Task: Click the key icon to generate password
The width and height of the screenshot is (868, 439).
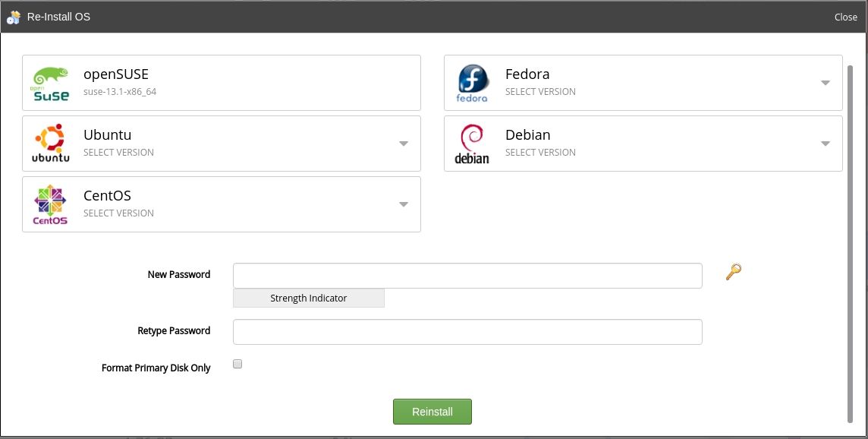Action: (733, 272)
